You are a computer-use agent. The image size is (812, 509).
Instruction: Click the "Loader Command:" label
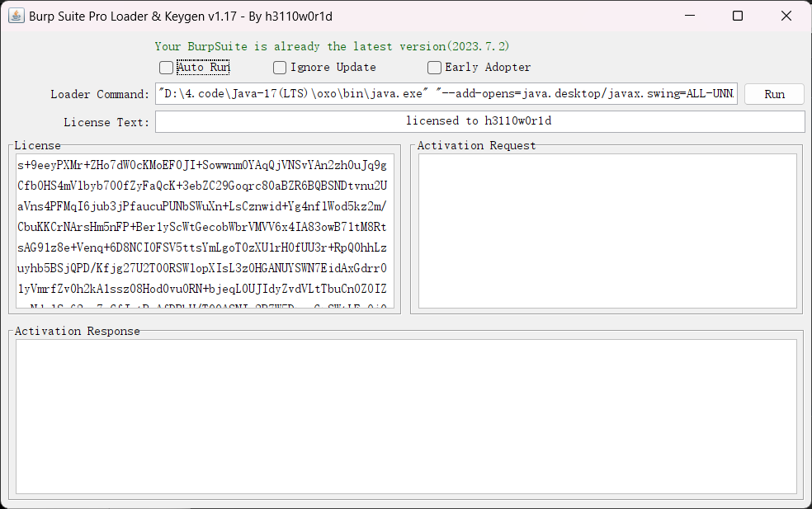pyautogui.click(x=100, y=94)
